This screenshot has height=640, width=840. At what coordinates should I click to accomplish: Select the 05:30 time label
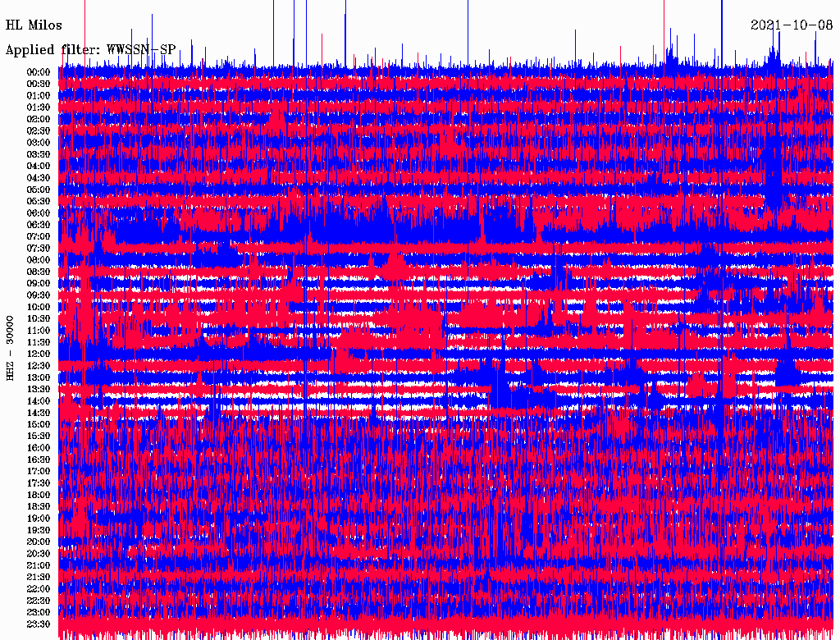39,201
